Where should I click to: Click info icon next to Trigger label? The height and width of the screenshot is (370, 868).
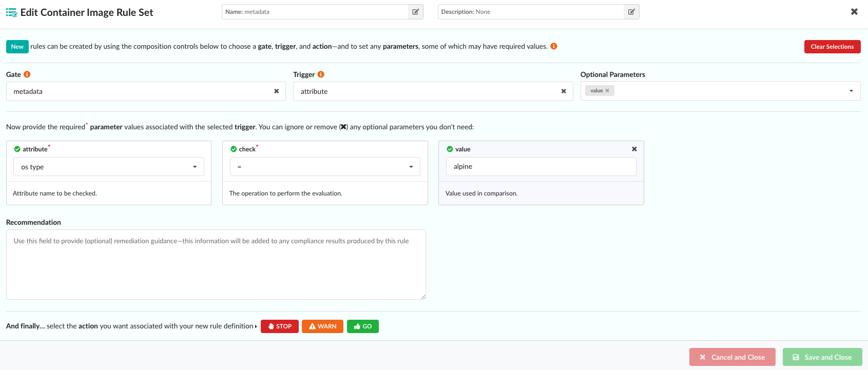321,74
